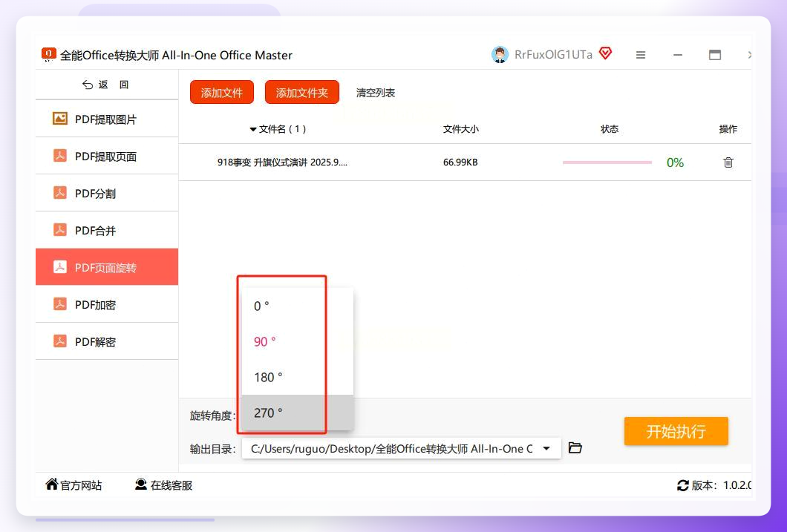Click the PDF合并 icon
Image resolution: width=787 pixels, height=532 pixels.
click(x=60, y=230)
